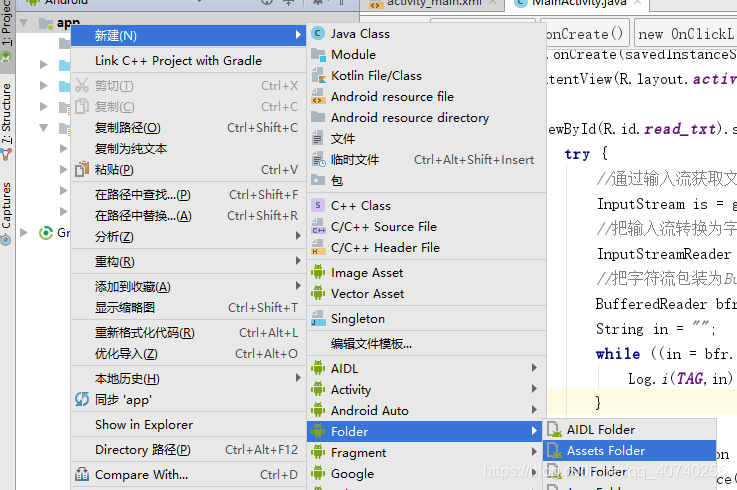Select Show in Explorer menu entry
Viewport: 737px width, 490px height.
coord(188,425)
